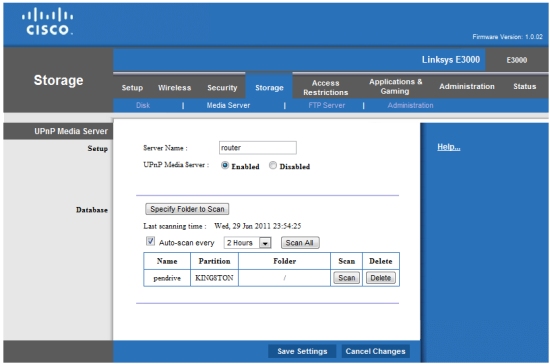Viewport: 550px width, 364px height.
Task: Click the Firmware Version text
Action: point(507,37)
